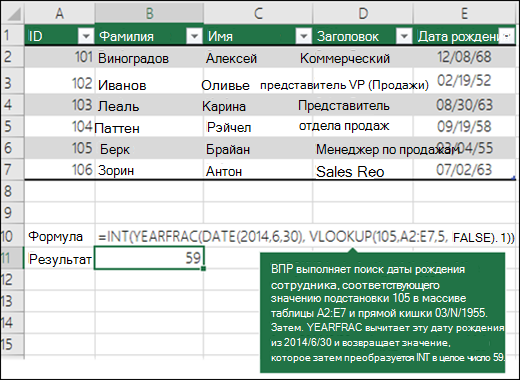
Task: Click the fill handle of cell B11
Action: pyautogui.click(x=203, y=268)
